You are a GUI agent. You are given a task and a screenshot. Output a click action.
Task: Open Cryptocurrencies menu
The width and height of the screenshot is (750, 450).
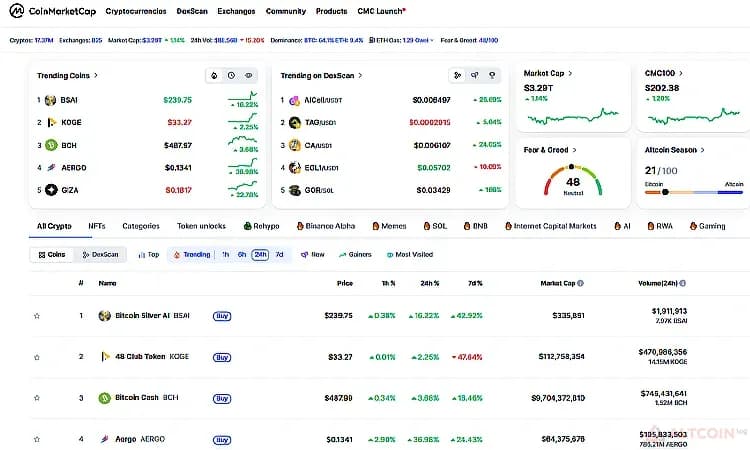click(136, 11)
